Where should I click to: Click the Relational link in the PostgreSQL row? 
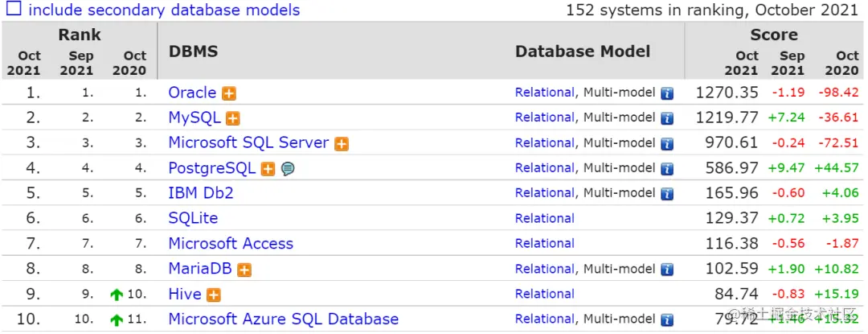[544, 168]
